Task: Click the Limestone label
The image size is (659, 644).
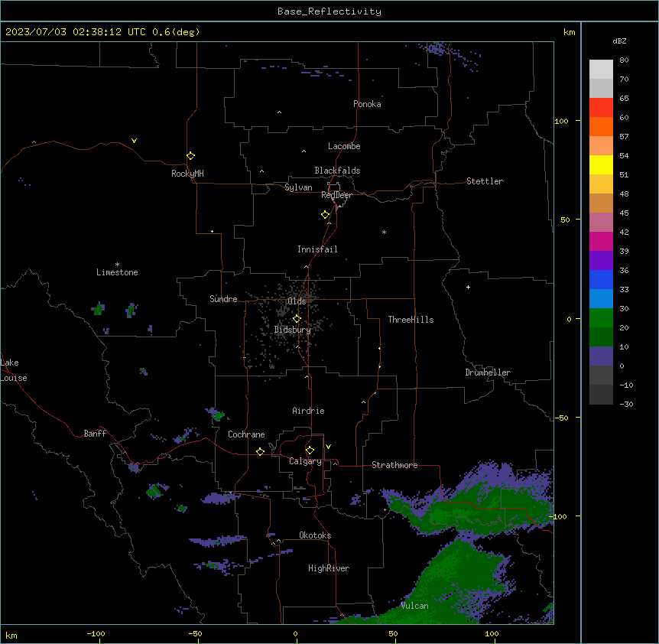Action: [117, 272]
